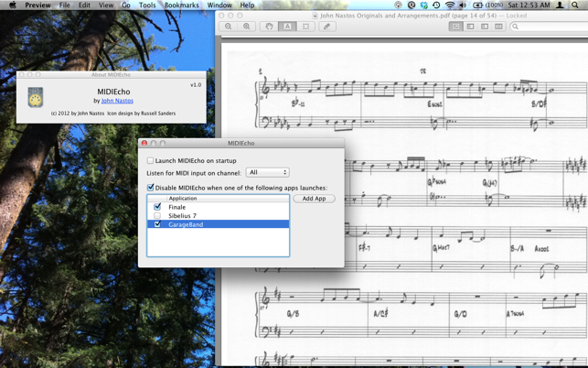
Task: Open the Edit menu
Action: [84, 5]
